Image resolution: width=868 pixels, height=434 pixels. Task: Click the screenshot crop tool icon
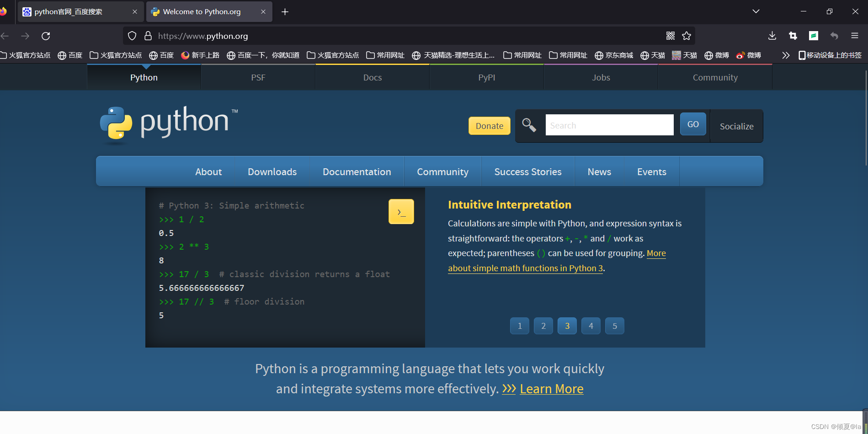(793, 36)
